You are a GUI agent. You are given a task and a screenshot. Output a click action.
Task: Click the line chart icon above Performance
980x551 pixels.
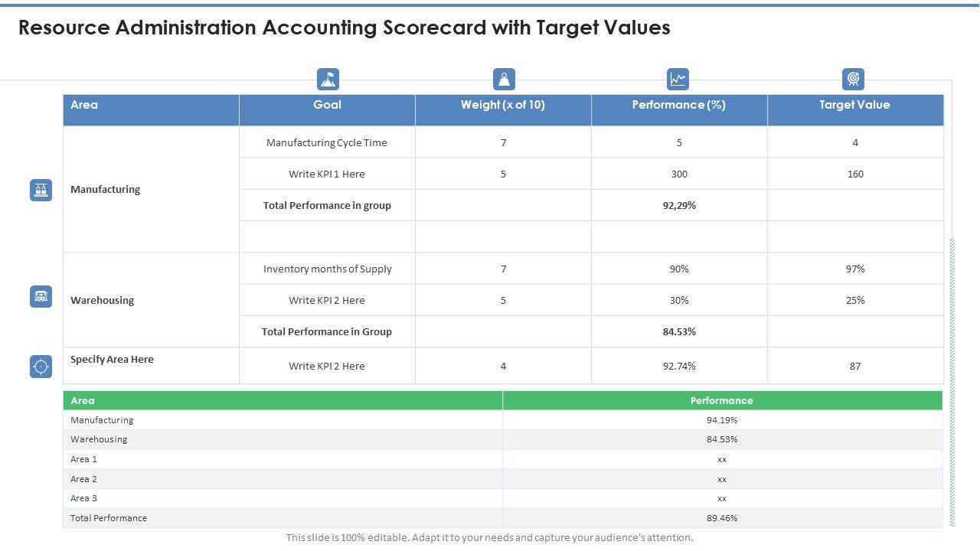click(678, 79)
